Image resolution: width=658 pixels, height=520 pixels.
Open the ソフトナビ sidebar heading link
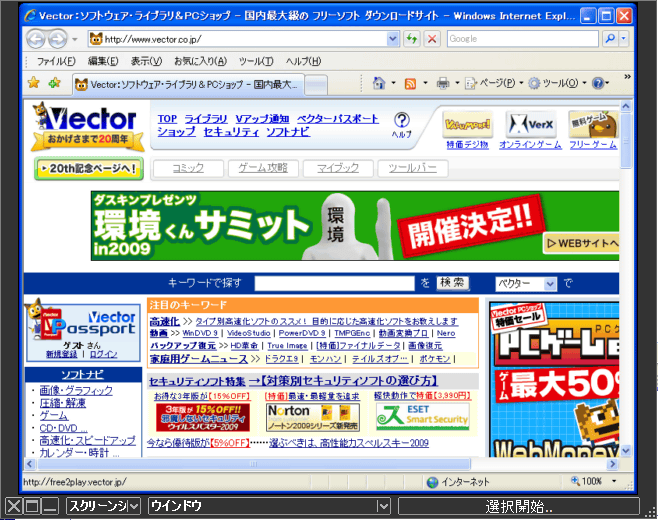pos(82,374)
